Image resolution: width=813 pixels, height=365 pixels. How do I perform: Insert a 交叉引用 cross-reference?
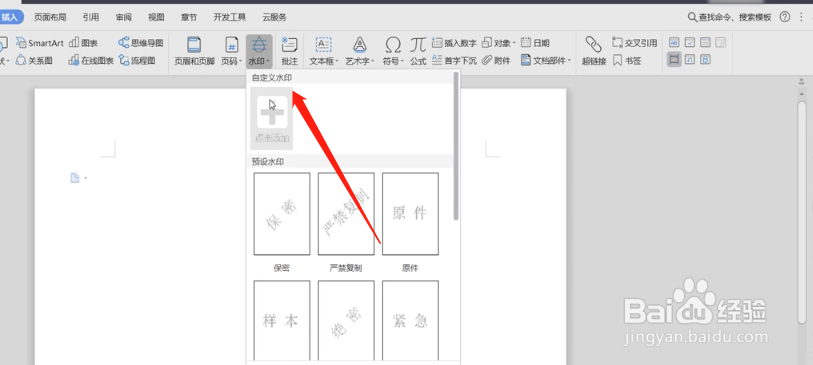635,43
